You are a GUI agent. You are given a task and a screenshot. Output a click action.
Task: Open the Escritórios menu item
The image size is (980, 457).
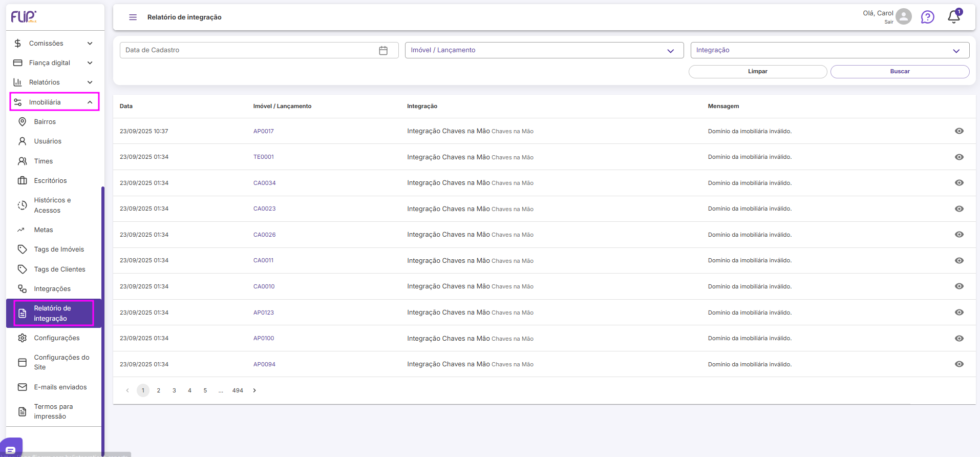click(54, 181)
